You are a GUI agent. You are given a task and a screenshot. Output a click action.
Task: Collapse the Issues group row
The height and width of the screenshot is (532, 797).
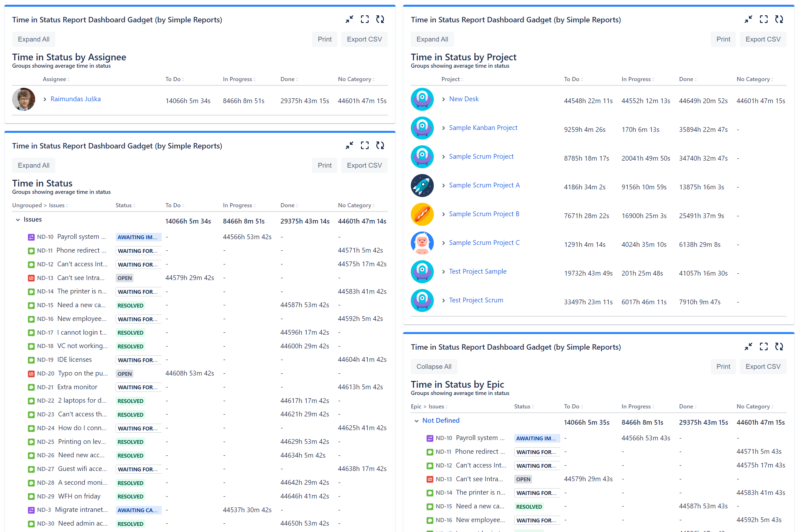coord(18,220)
